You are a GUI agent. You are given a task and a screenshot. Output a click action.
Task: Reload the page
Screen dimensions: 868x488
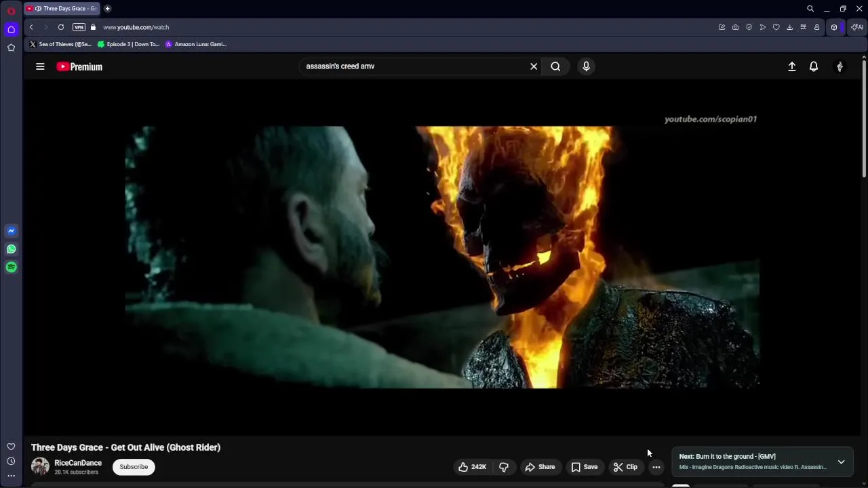pos(61,27)
